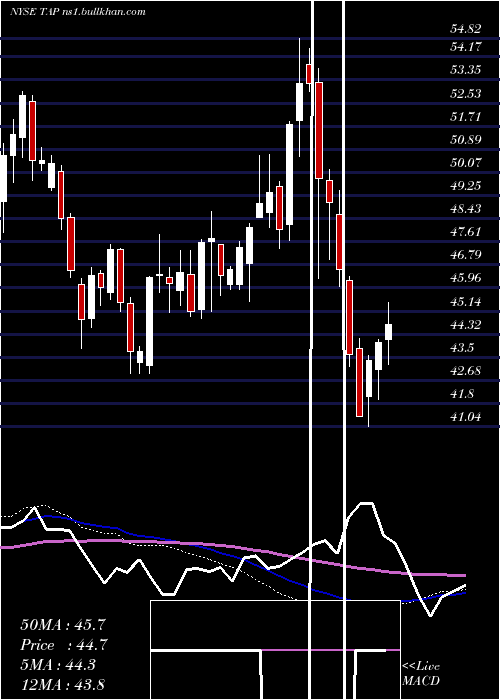Click the 47.61 price axis label
This screenshot has height=700, width=500.
(x=466, y=231)
